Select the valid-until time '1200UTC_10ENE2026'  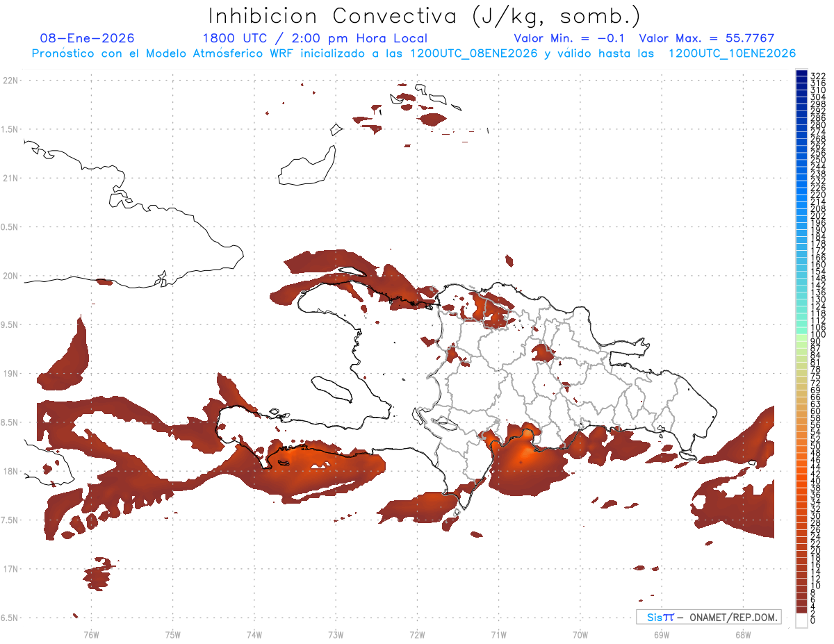click(732, 53)
